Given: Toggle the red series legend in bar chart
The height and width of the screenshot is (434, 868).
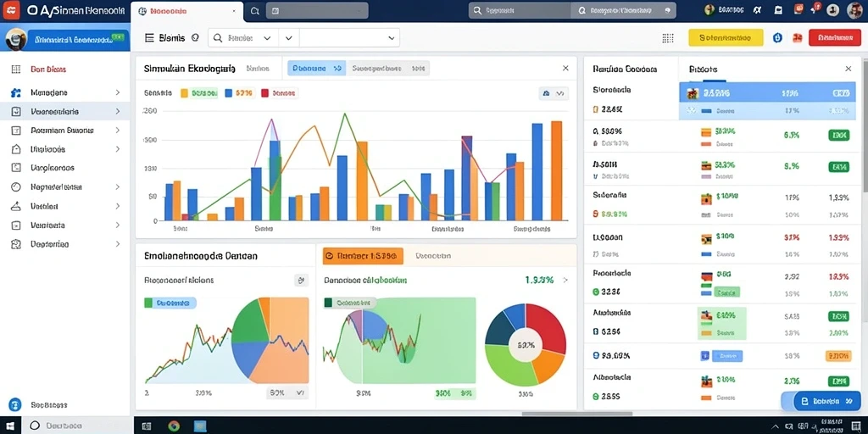Looking at the screenshot, I should [264, 93].
